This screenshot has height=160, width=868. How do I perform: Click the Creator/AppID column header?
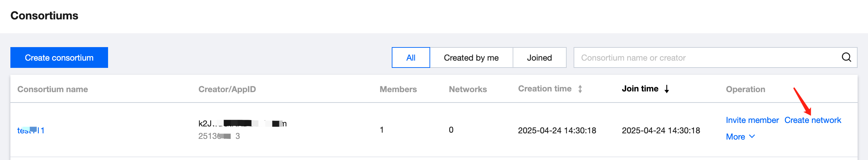coord(227,89)
